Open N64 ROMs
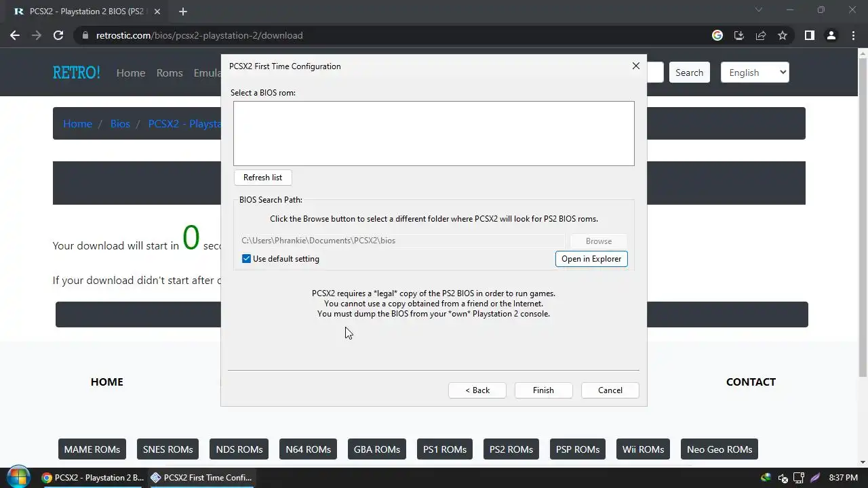Image resolution: width=868 pixels, height=488 pixels. pos(309,449)
